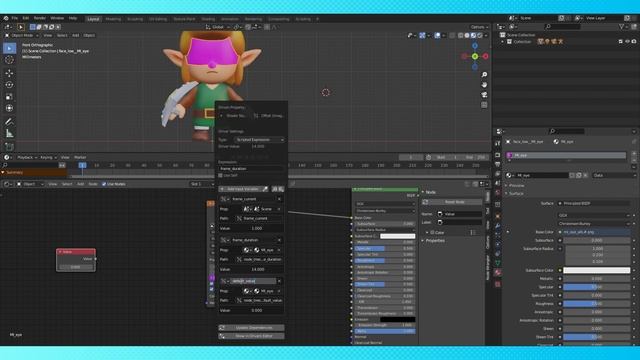The width and height of the screenshot is (640, 360).
Task: Click the driver Expression input field
Action: pyautogui.click(x=251, y=169)
